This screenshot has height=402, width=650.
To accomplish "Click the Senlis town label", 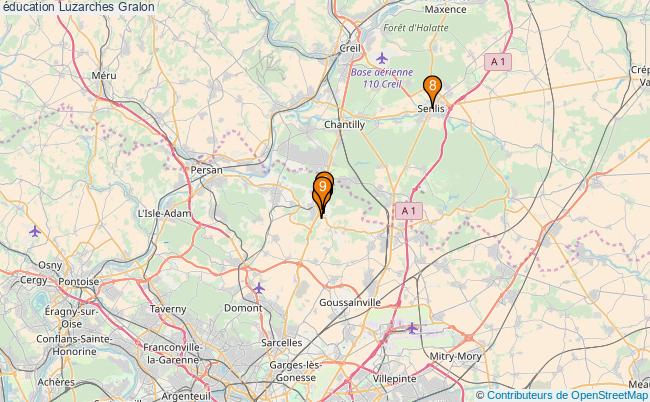I will pos(431,109).
